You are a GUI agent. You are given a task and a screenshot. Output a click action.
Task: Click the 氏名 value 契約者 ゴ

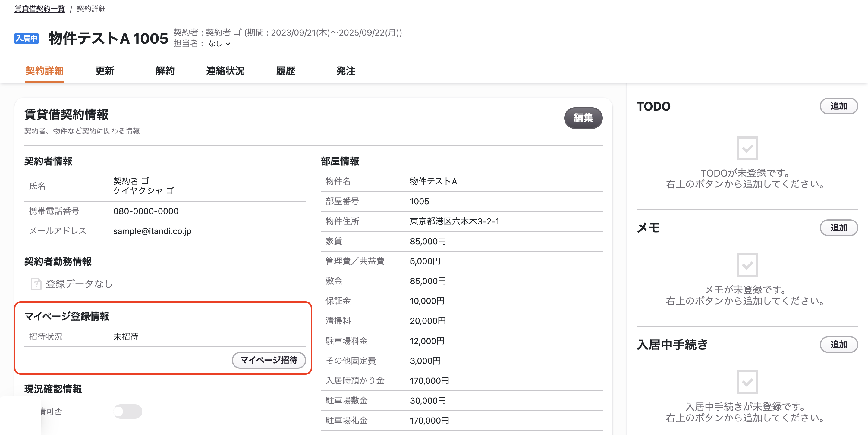coord(131,181)
